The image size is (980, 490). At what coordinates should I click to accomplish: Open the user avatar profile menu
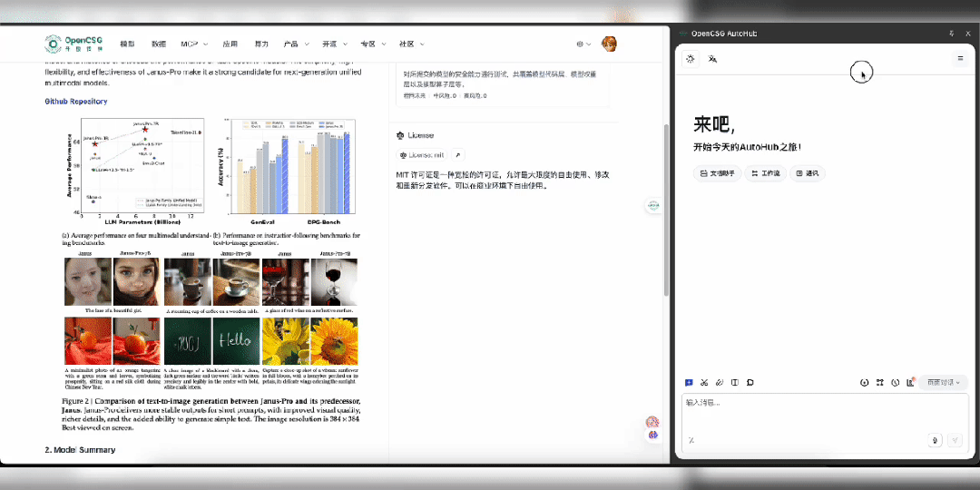(x=609, y=44)
